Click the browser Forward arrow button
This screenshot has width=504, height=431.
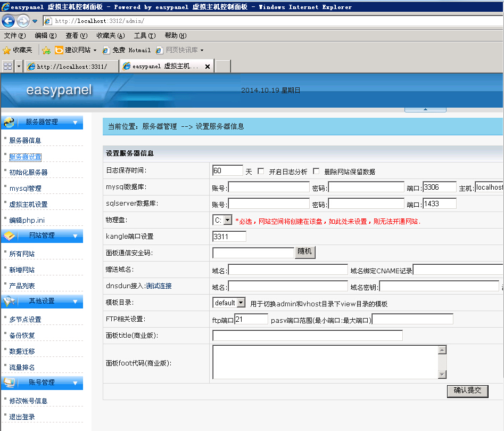point(23,21)
